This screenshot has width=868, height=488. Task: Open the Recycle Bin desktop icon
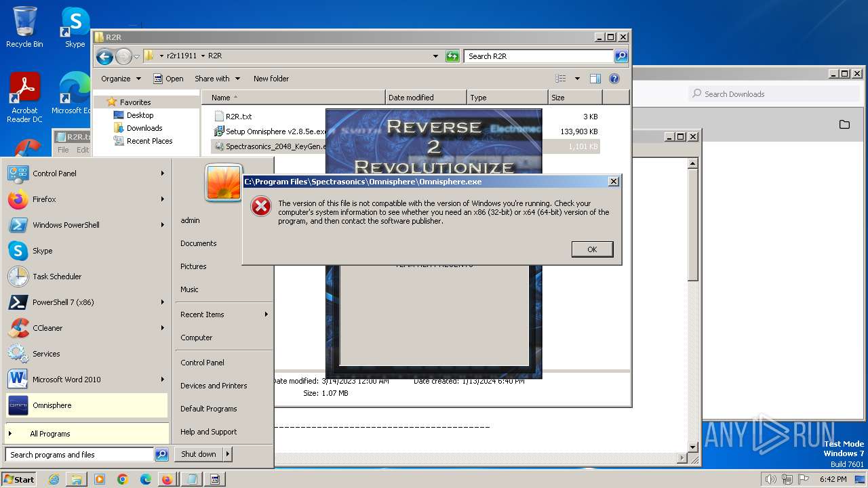click(x=24, y=27)
